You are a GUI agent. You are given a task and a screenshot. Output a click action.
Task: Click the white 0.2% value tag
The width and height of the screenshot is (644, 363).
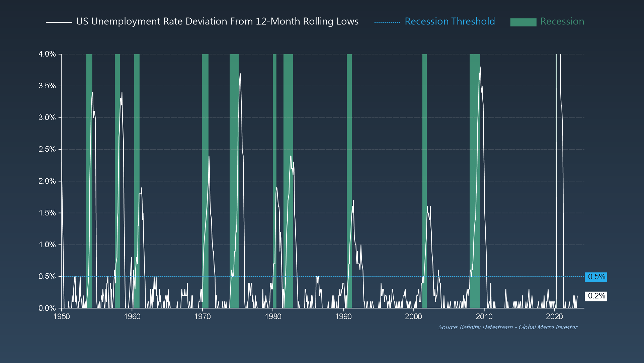(x=596, y=296)
